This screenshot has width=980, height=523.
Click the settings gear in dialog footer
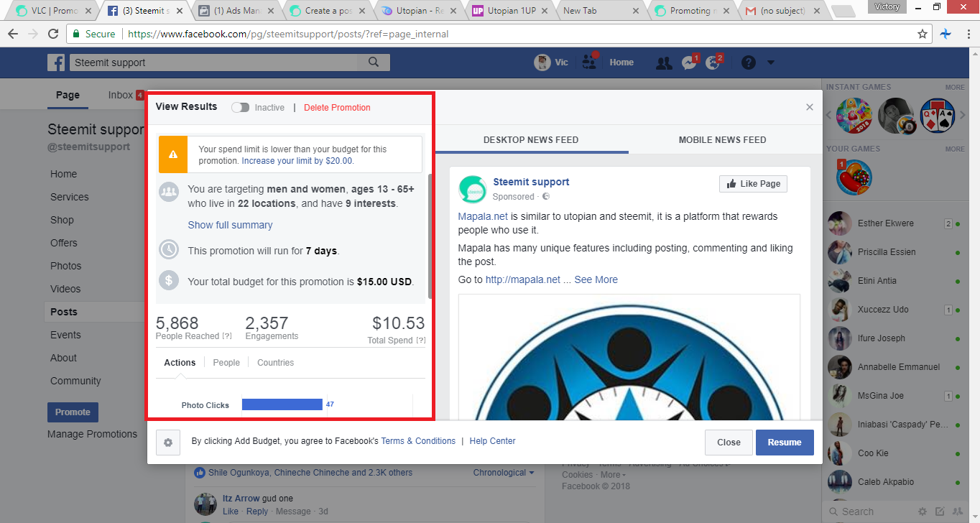168,443
